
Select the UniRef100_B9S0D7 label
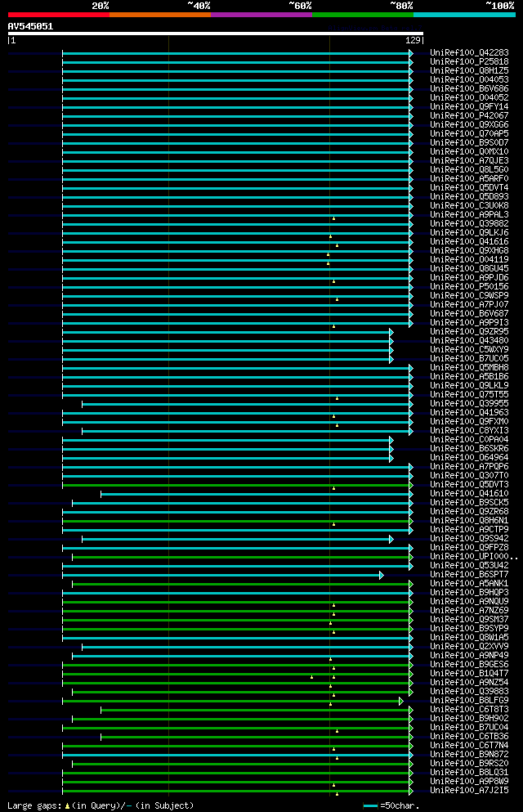coord(469,142)
